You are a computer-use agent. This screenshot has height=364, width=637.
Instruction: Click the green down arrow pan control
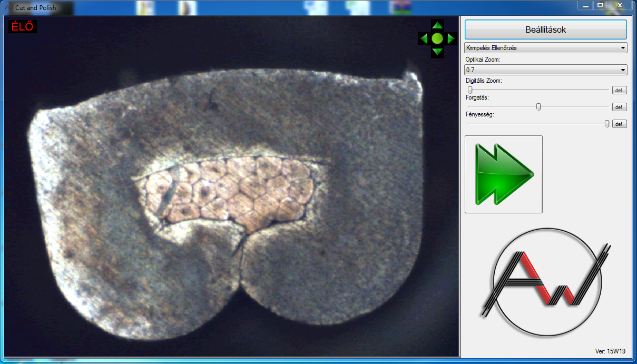pyautogui.click(x=437, y=51)
